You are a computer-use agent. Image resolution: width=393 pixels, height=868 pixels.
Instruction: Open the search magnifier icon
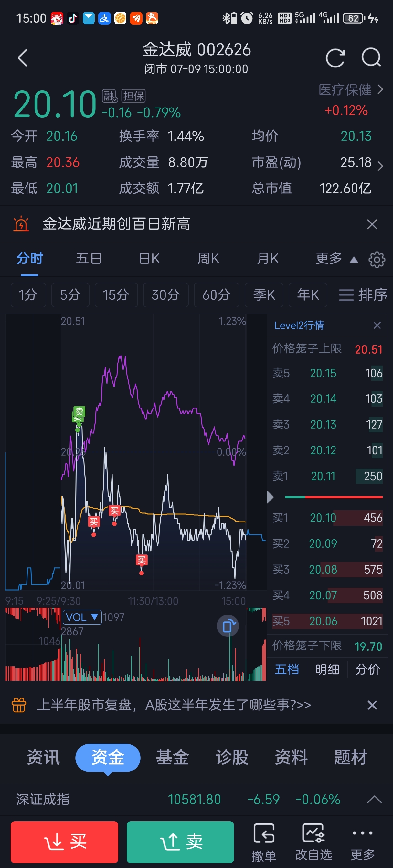[x=371, y=57]
